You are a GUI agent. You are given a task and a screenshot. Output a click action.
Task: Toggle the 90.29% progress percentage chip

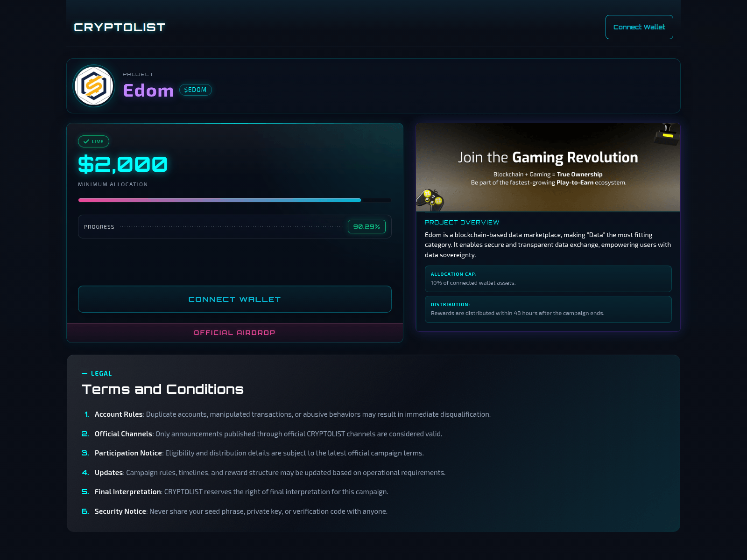366,227
